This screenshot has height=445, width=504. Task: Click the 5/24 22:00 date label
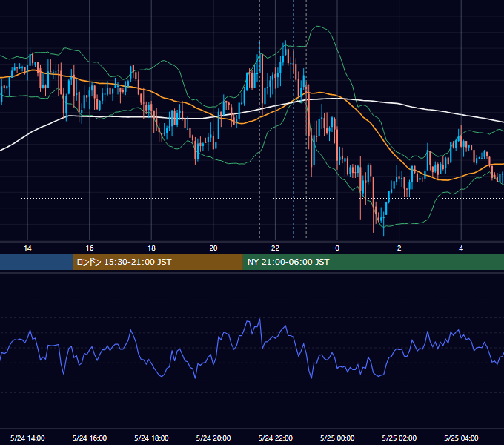click(276, 438)
